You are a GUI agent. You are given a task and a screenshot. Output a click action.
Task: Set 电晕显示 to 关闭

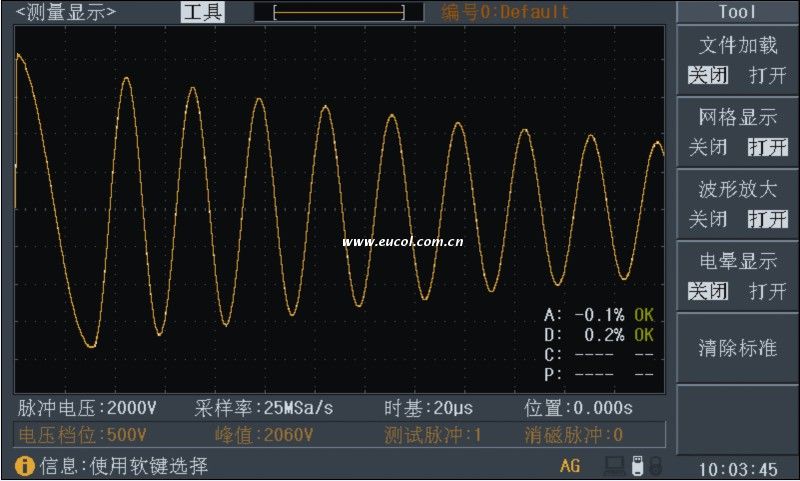pos(708,291)
